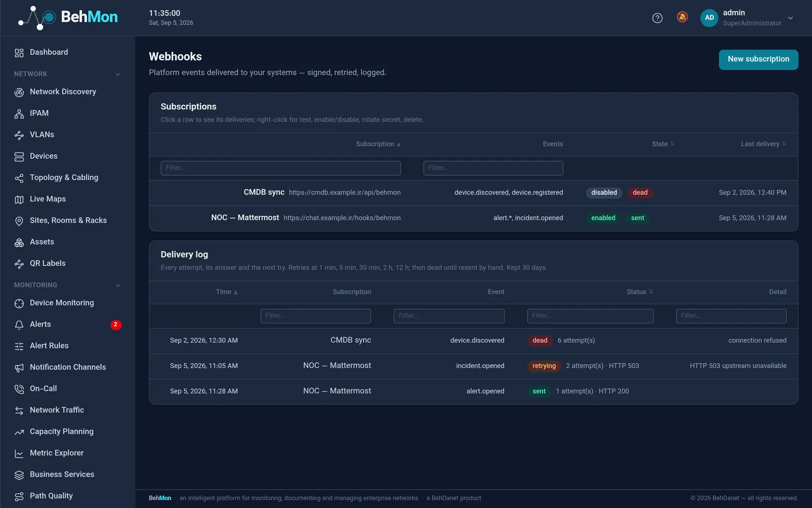Open Capacity Planning page
The width and height of the screenshot is (812, 508).
67,432
